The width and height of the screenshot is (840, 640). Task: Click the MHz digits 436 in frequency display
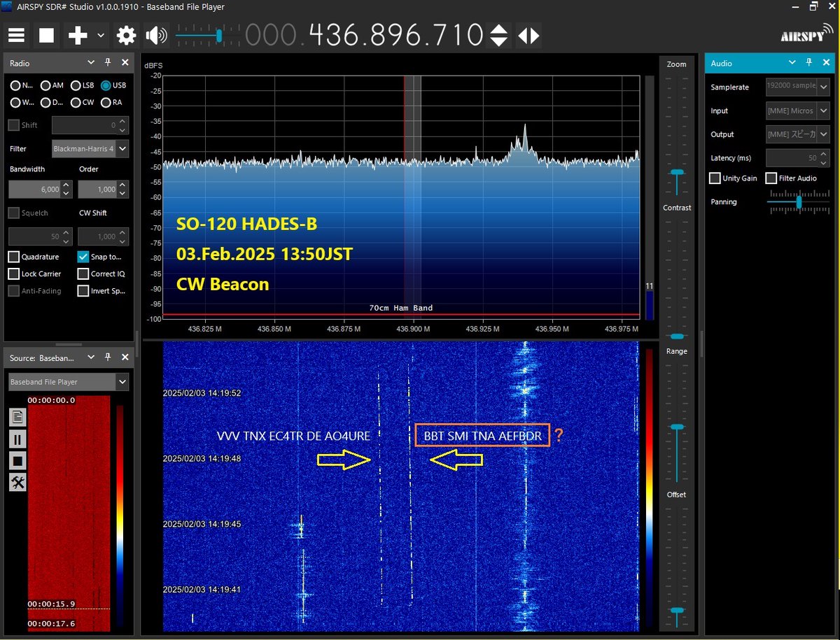point(335,35)
